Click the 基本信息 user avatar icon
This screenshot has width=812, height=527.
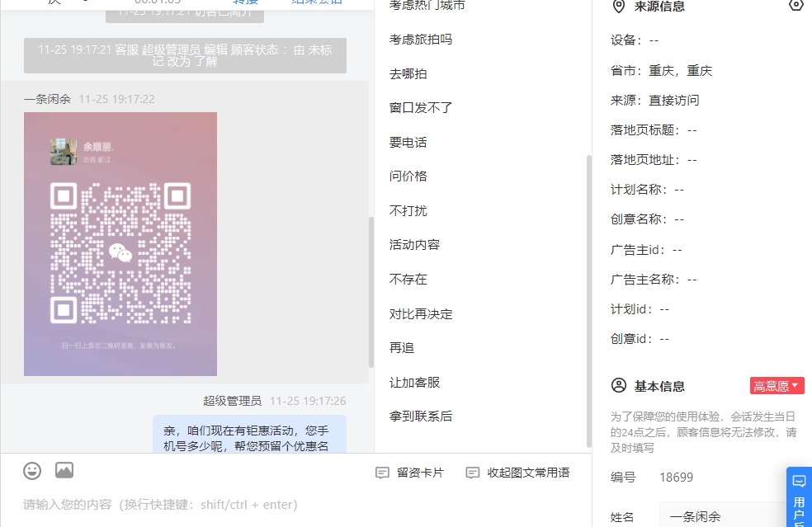click(x=619, y=386)
